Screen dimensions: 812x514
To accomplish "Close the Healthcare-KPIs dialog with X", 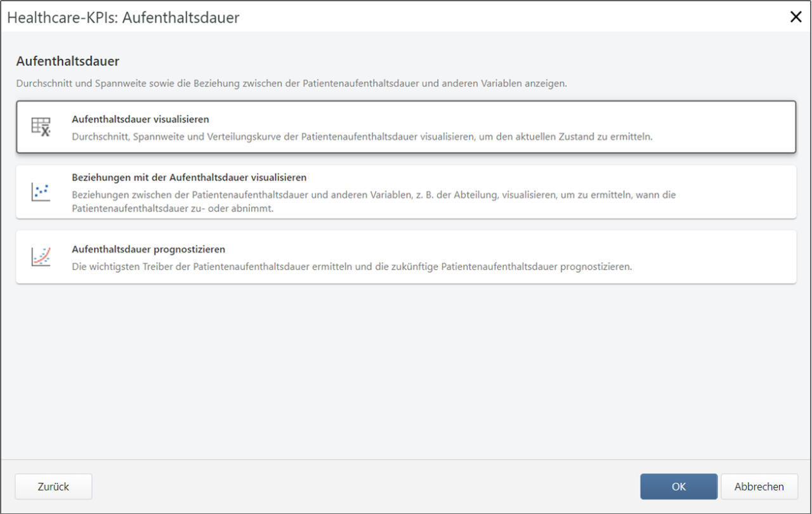I will click(x=796, y=17).
